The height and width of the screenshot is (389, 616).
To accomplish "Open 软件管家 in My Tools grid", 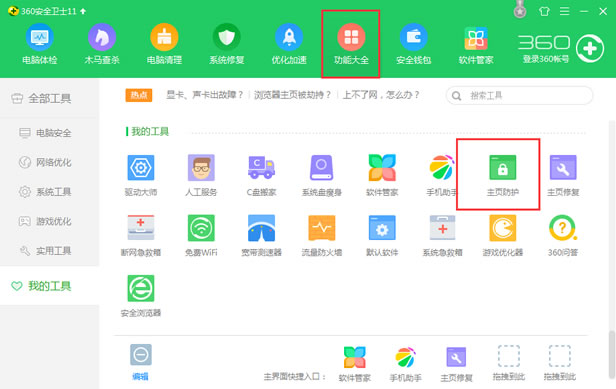I will point(382,175).
